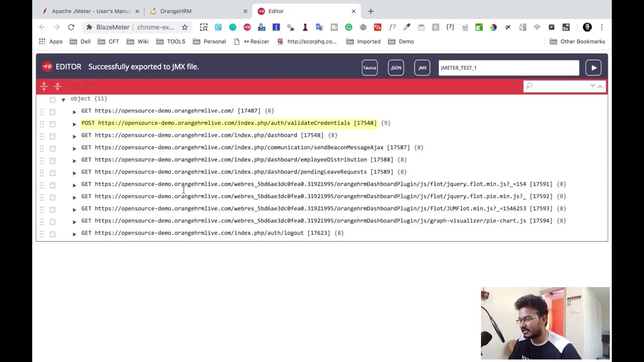Click the Selenium IDE extension icon

[566, 27]
